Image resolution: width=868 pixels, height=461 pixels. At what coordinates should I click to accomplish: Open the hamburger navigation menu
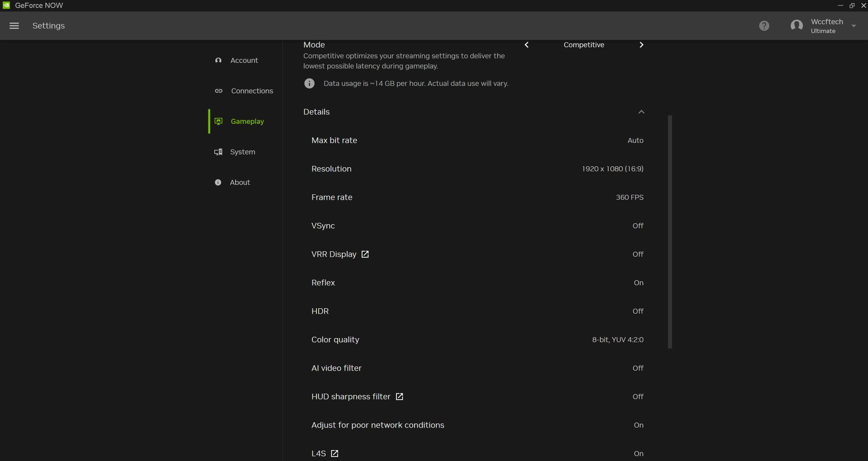[14, 26]
